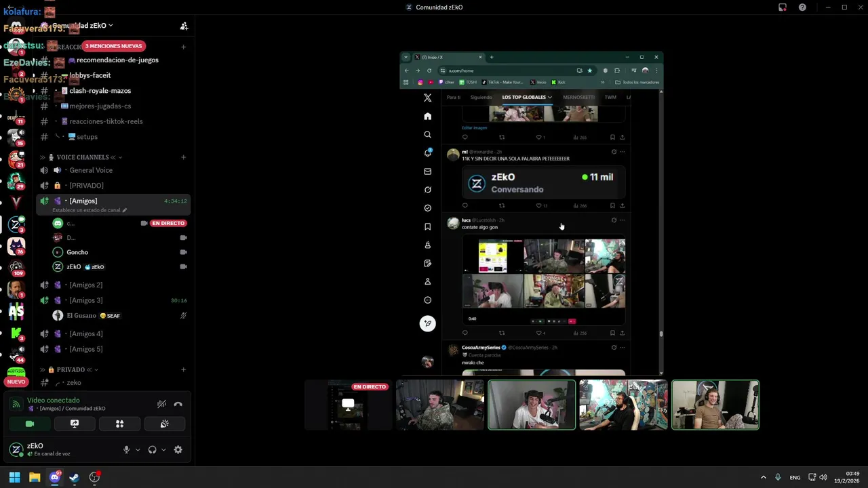Deafen with headphones icon

pyautogui.click(x=152, y=449)
